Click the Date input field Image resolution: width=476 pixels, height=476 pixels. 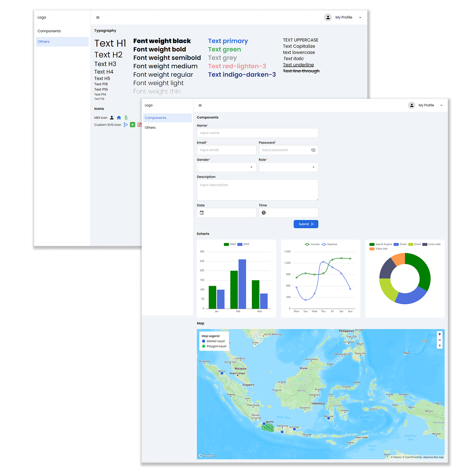point(226,213)
